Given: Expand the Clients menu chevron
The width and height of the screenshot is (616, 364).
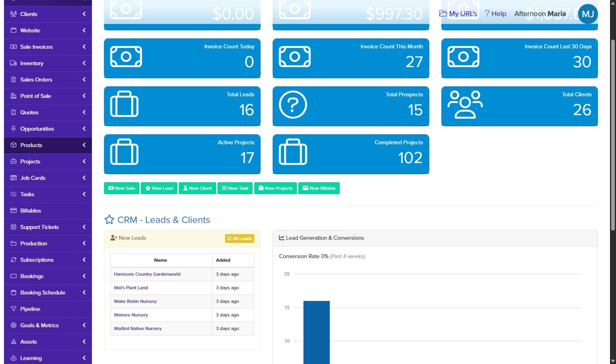Looking at the screenshot, I should click(x=84, y=14).
